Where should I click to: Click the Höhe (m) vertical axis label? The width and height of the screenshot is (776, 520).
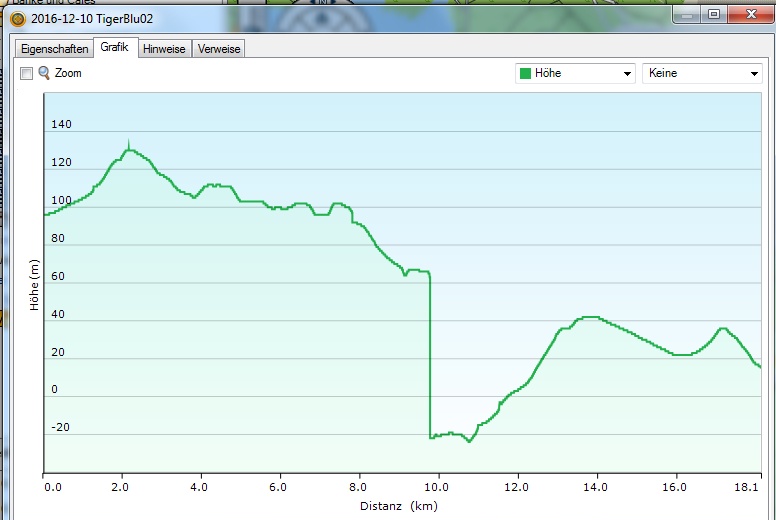tap(34, 285)
